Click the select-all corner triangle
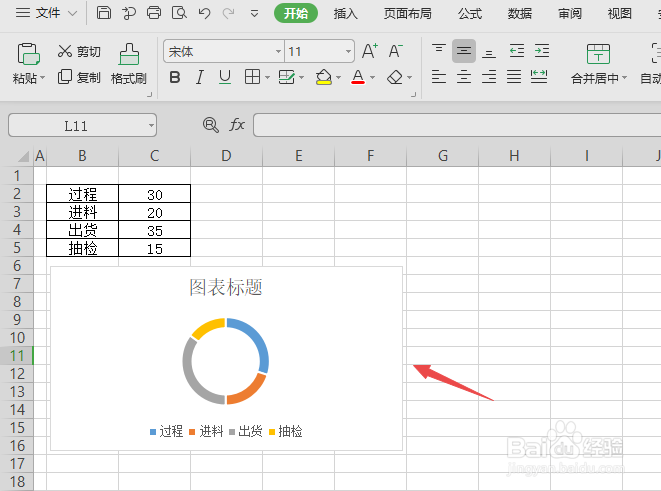This screenshot has height=491, width=661. (23, 156)
